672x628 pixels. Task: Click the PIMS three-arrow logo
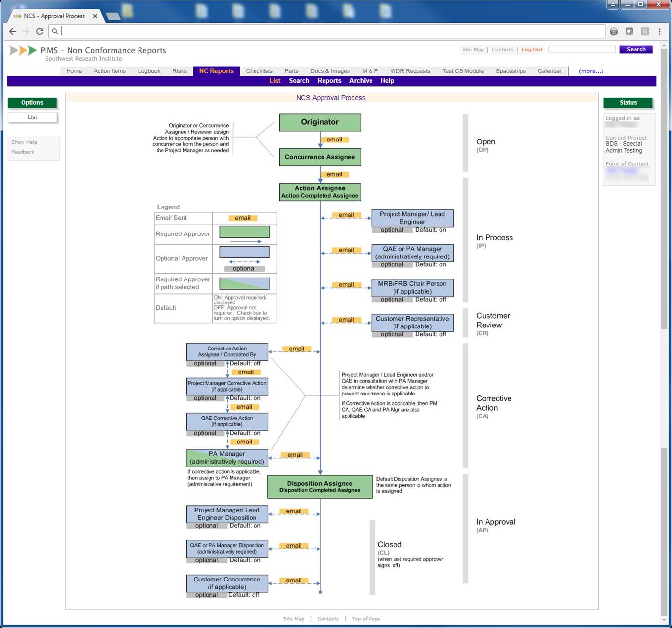point(23,50)
